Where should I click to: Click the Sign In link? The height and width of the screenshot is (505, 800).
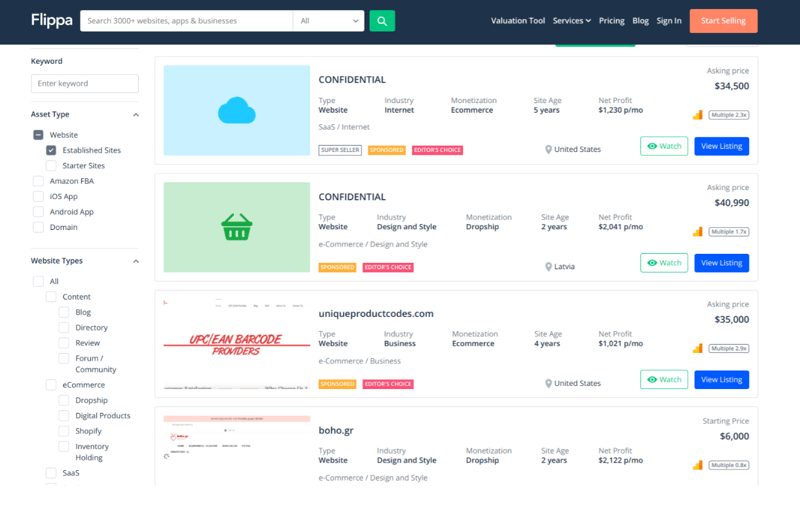669,21
